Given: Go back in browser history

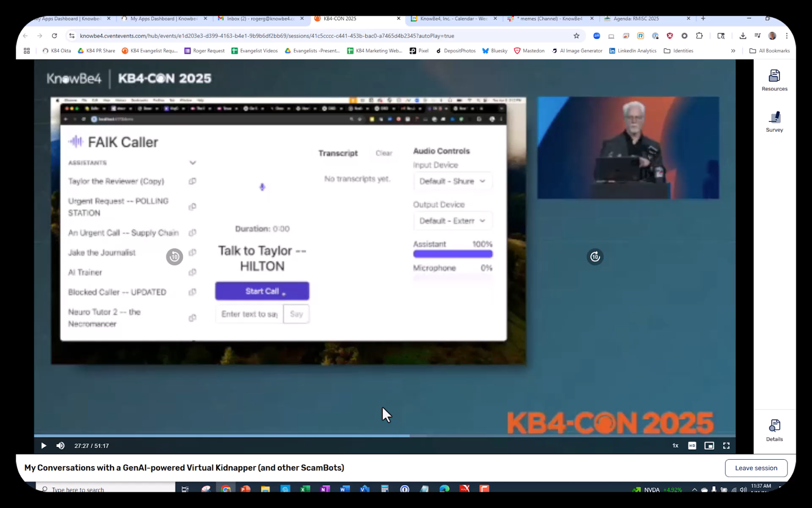Looking at the screenshot, I should [x=25, y=36].
